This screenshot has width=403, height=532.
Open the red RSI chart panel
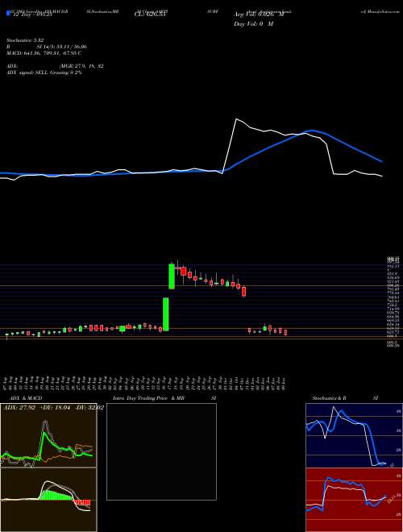click(354, 500)
